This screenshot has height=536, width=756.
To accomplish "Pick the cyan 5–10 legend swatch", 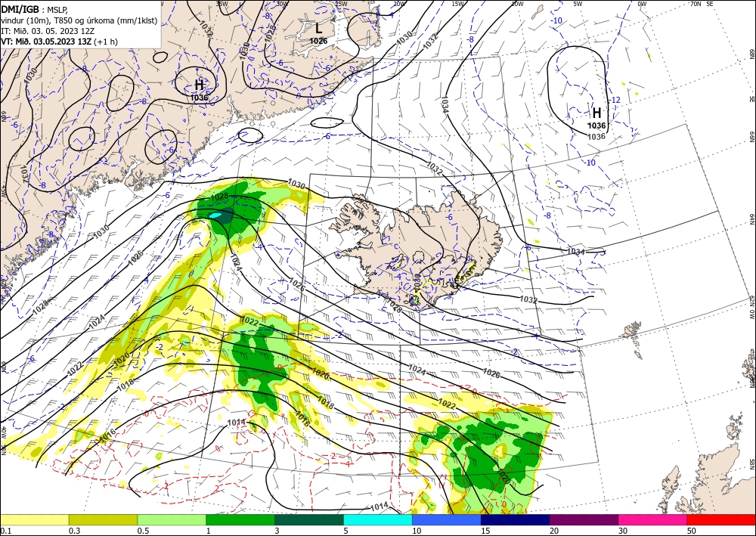I will pyautogui.click(x=378, y=519).
